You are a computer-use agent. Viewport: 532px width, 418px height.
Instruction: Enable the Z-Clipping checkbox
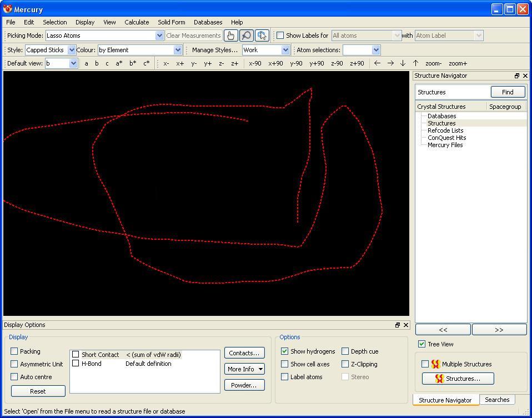click(x=345, y=364)
